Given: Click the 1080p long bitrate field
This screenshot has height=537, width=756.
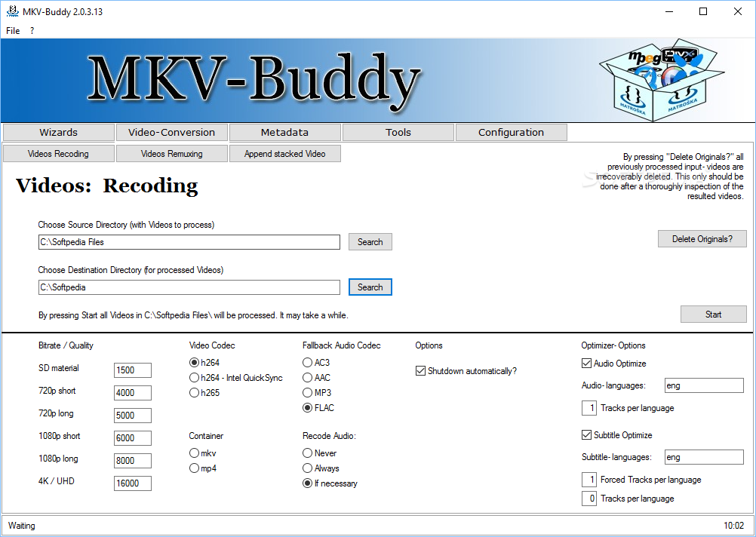Looking at the screenshot, I should coord(133,461).
